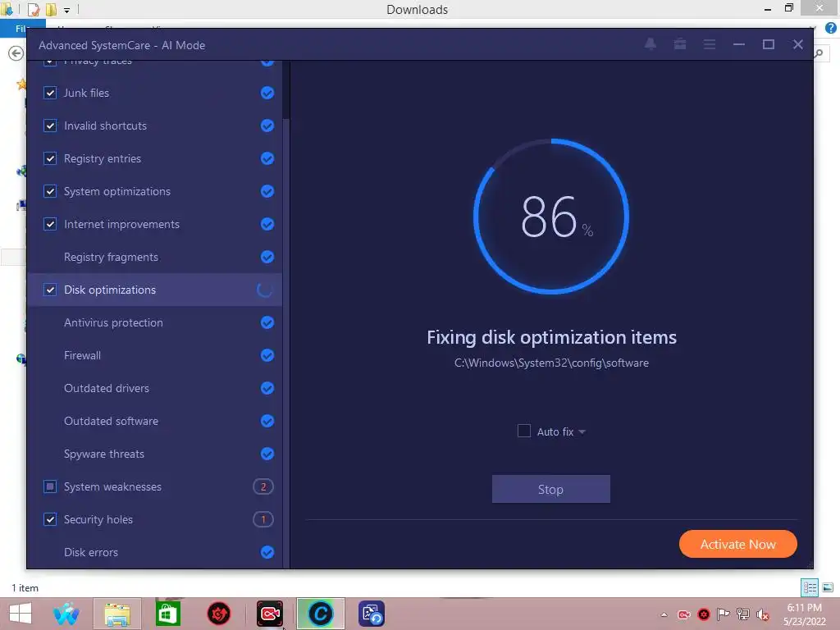Click the loading spinner beside Disk optimizations
The image size is (840, 630).
tap(264, 290)
